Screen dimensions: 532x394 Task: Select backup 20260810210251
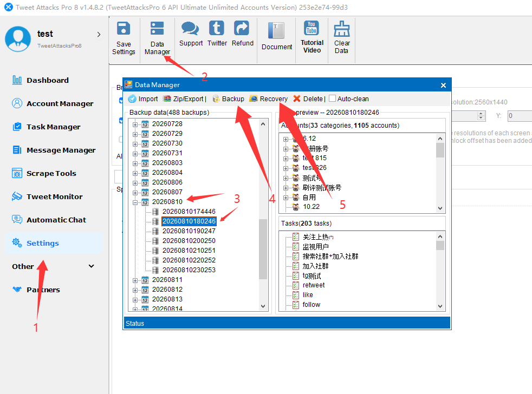click(x=189, y=251)
